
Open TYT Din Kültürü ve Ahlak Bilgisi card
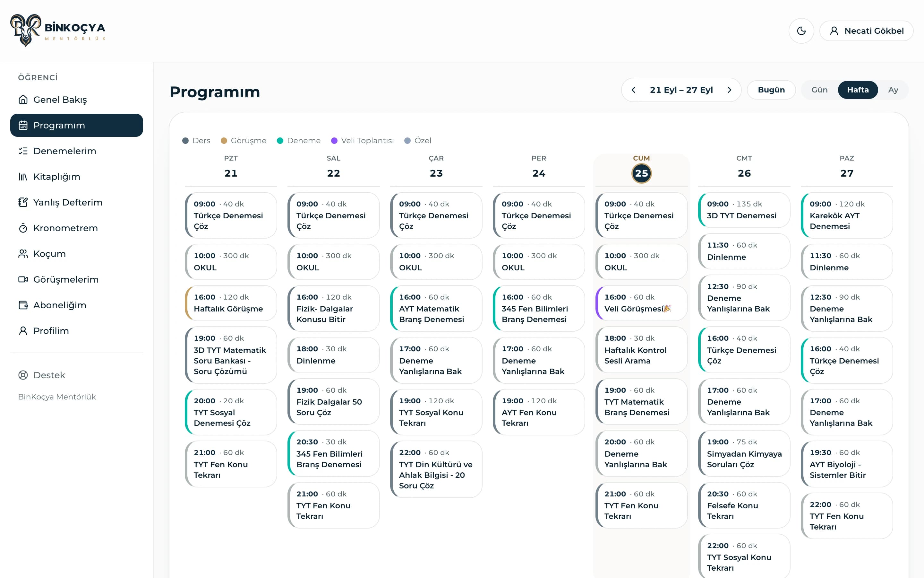(x=436, y=469)
